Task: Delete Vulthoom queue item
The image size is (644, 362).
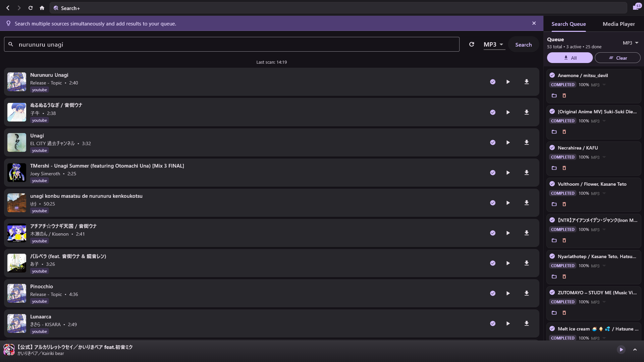Action: click(x=564, y=204)
